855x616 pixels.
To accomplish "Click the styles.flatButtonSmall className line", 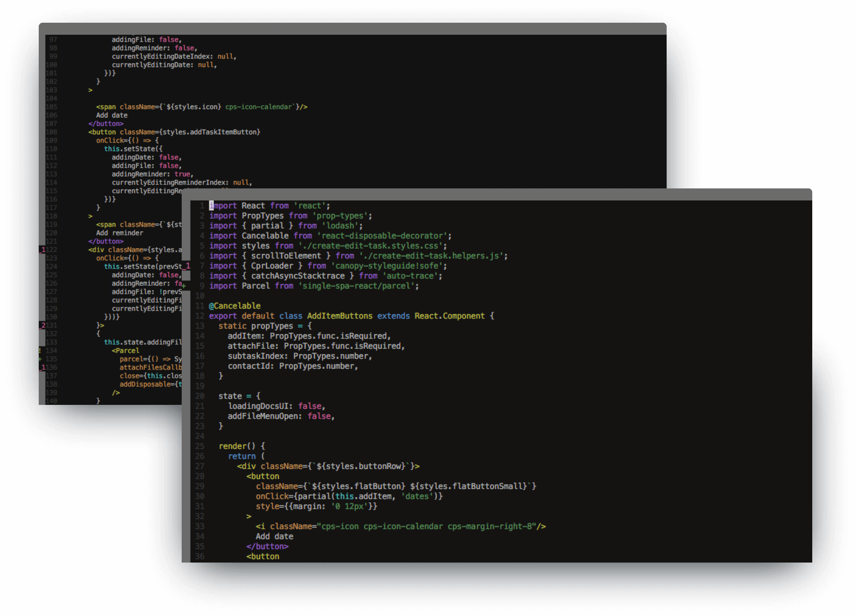I will point(396,486).
